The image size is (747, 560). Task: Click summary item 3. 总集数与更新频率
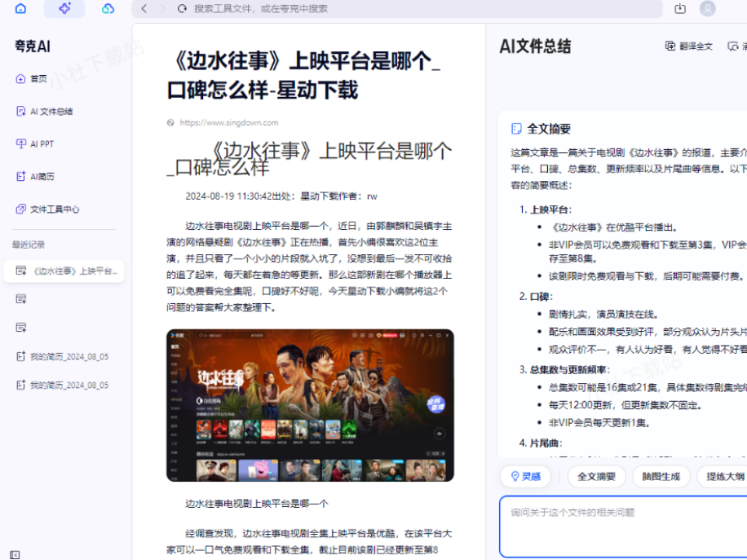click(564, 370)
